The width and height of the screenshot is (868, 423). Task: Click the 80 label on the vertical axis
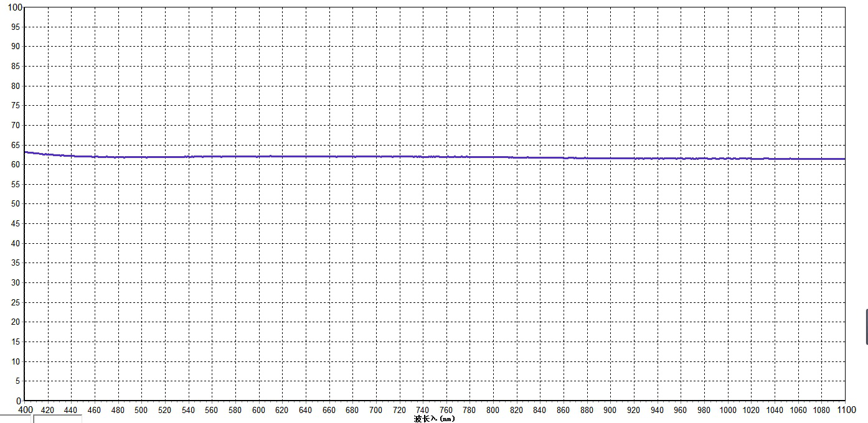(x=16, y=86)
